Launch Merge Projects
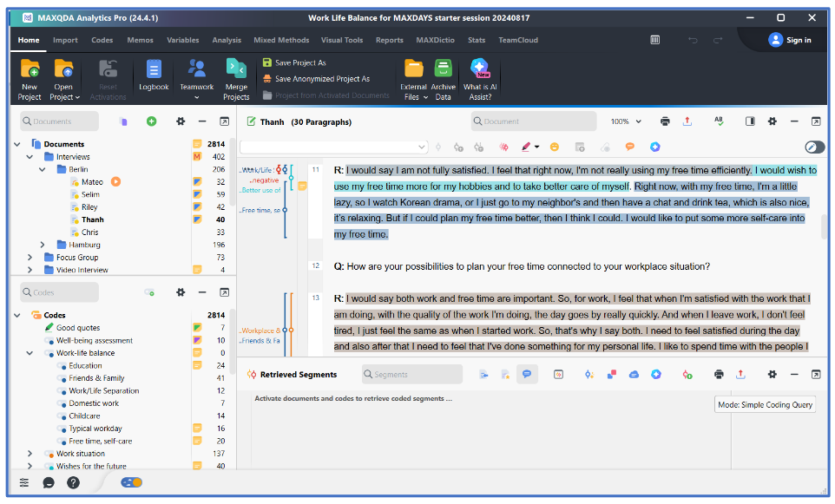The width and height of the screenshot is (835, 504). click(x=236, y=80)
